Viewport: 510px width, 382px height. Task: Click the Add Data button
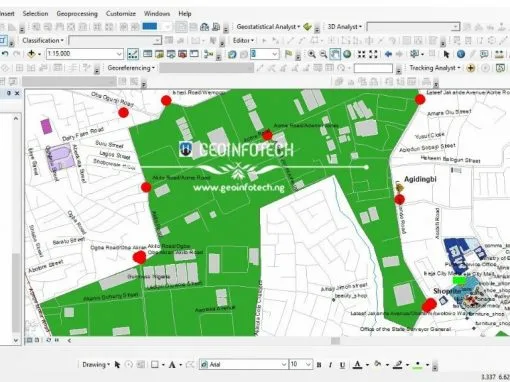coord(31,54)
